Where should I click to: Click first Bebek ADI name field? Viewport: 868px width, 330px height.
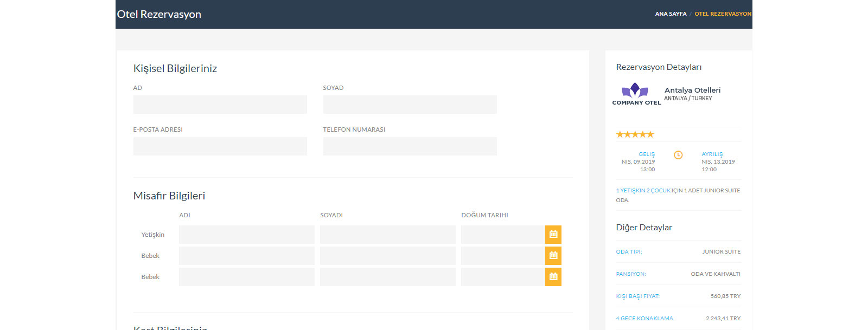click(247, 256)
